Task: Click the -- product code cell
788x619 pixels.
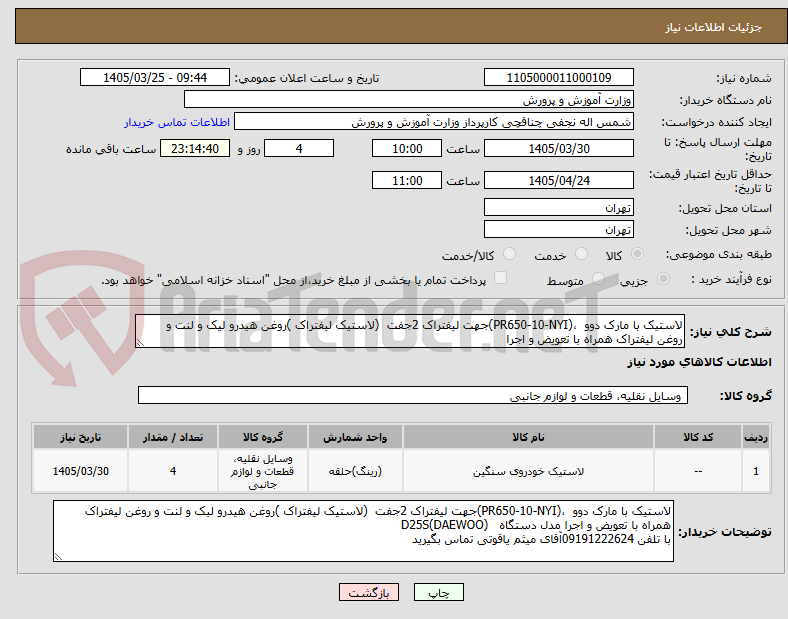Action: point(698,471)
